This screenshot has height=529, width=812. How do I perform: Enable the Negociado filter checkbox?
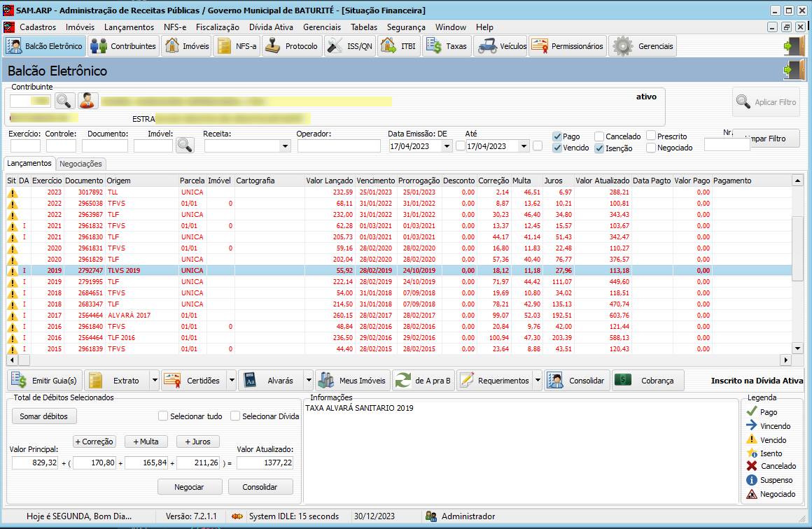tap(651, 148)
